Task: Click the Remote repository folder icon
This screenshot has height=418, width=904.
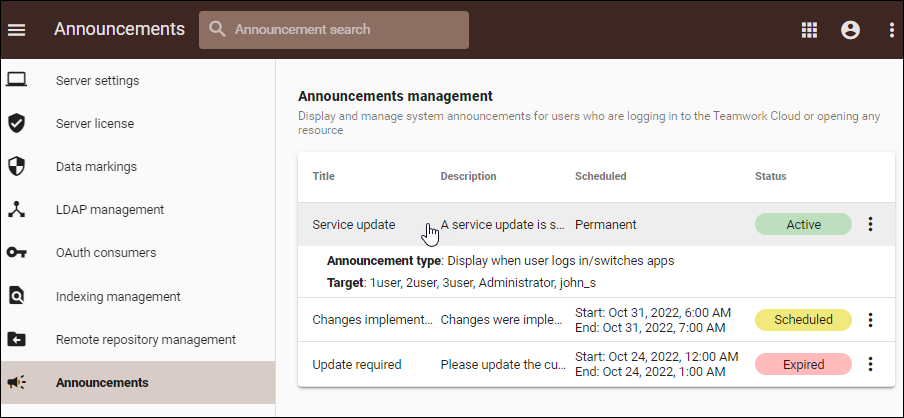Action: [x=16, y=339]
